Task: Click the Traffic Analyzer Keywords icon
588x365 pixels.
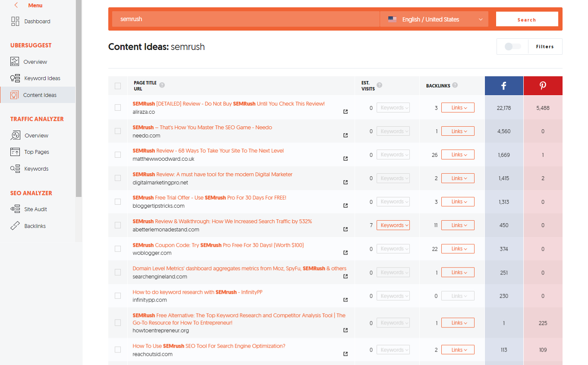Action: pyautogui.click(x=15, y=168)
